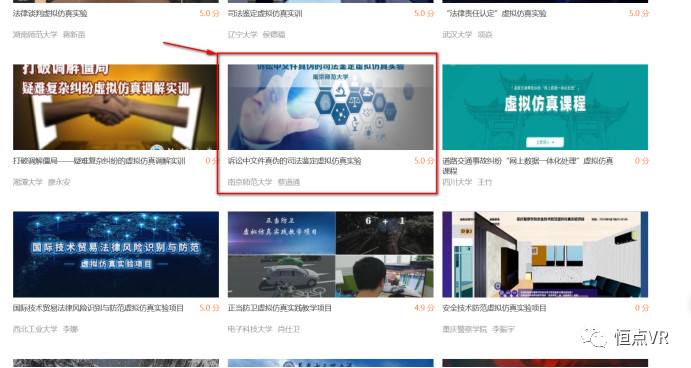
Task: Open 诉讼中文件真伪的司法鉴定虚拟仿真实验 title
Action: [x=295, y=161]
